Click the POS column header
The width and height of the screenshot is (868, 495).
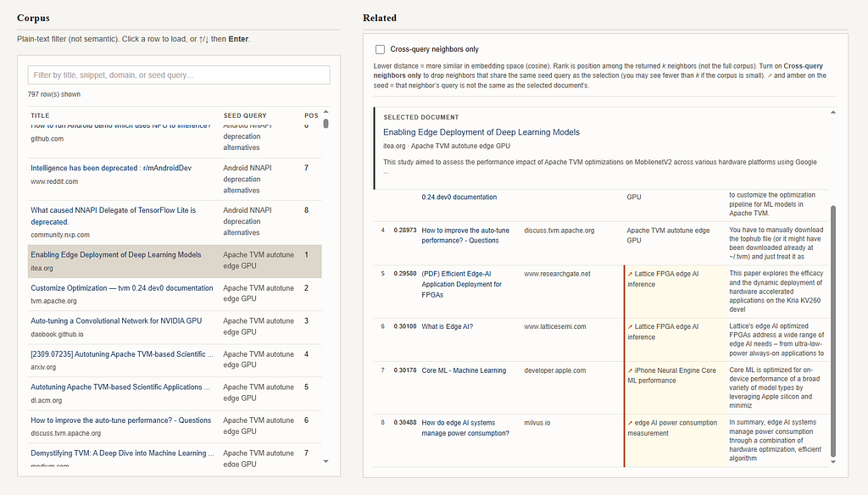311,116
